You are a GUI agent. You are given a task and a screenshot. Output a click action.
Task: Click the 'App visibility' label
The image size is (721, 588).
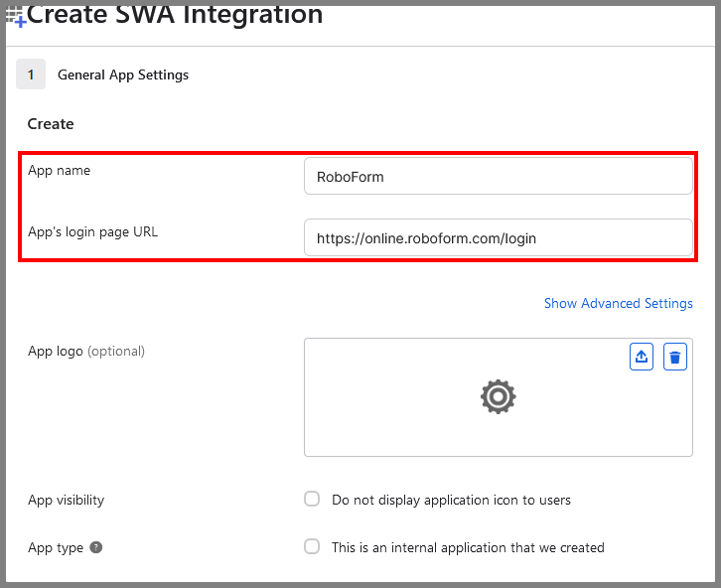[x=66, y=500]
